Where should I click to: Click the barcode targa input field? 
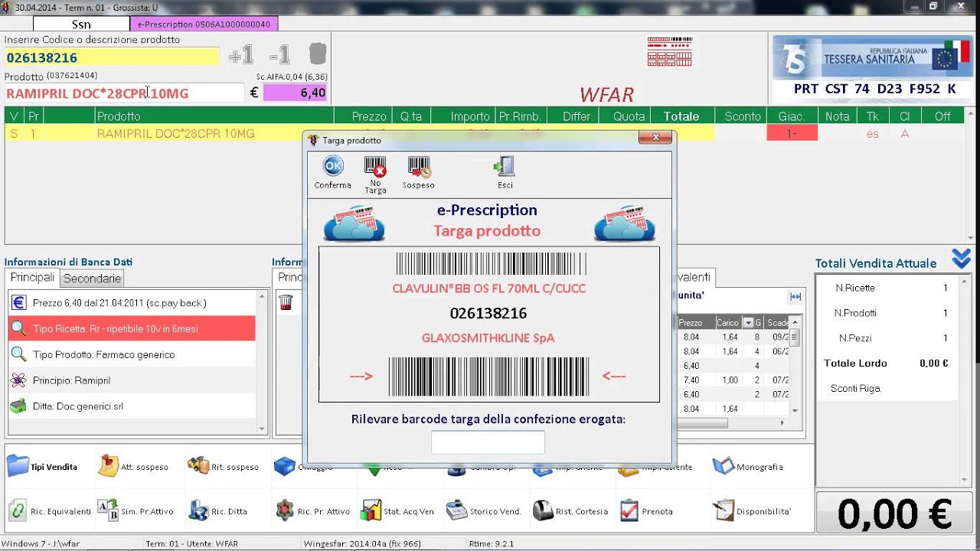[x=488, y=442]
